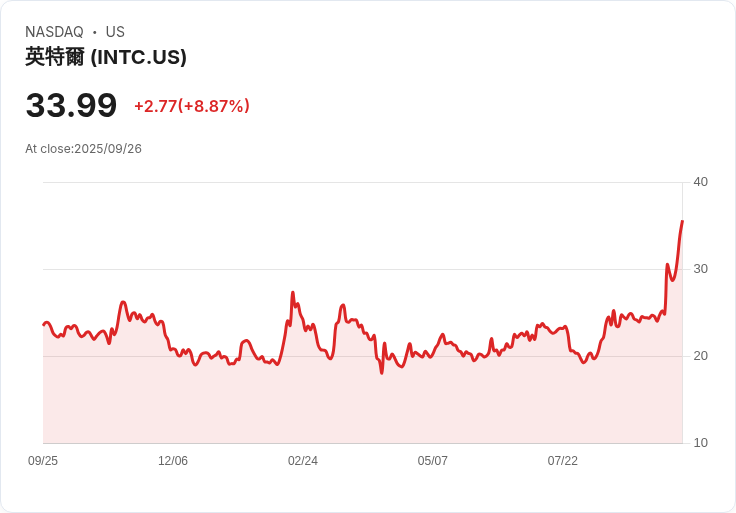Select the 英特爾 (INTC.US) stock title

[x=106, y=57]
